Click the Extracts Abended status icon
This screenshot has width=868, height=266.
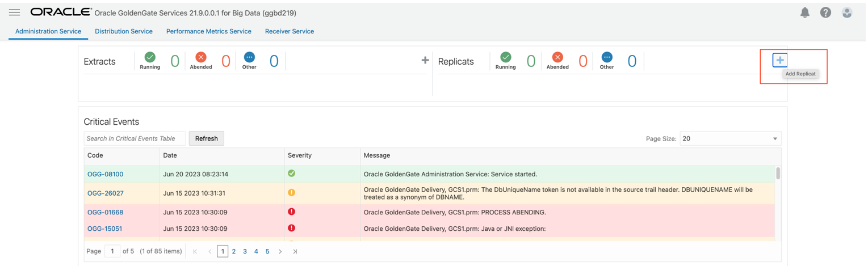click(201, 57)
